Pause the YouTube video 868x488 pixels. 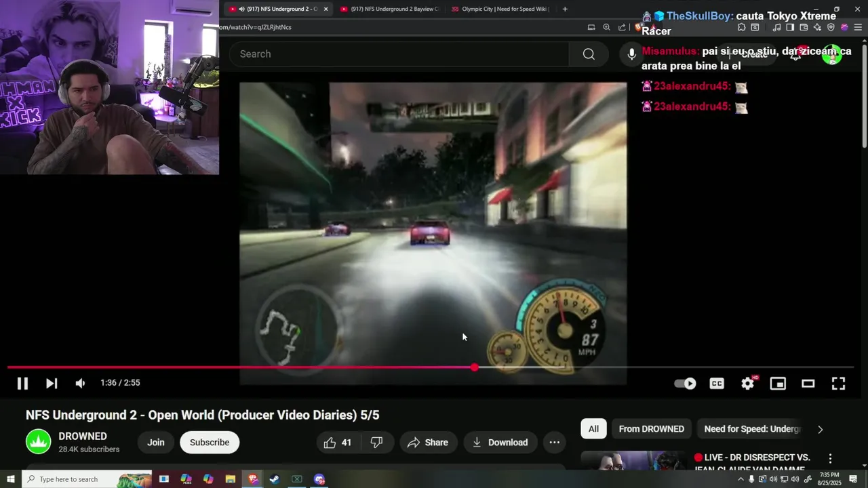(22, 383)
